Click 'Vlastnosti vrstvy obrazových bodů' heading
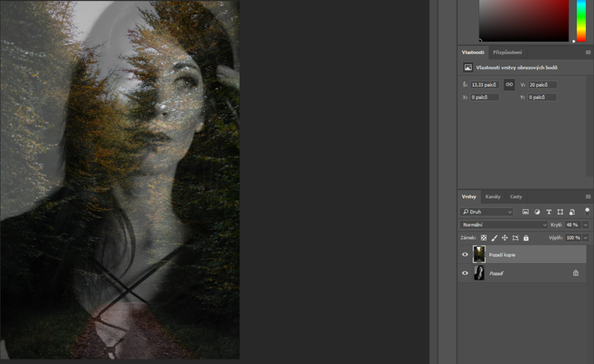Viewport: 594px width, 364px height. [x=517, y=68]
